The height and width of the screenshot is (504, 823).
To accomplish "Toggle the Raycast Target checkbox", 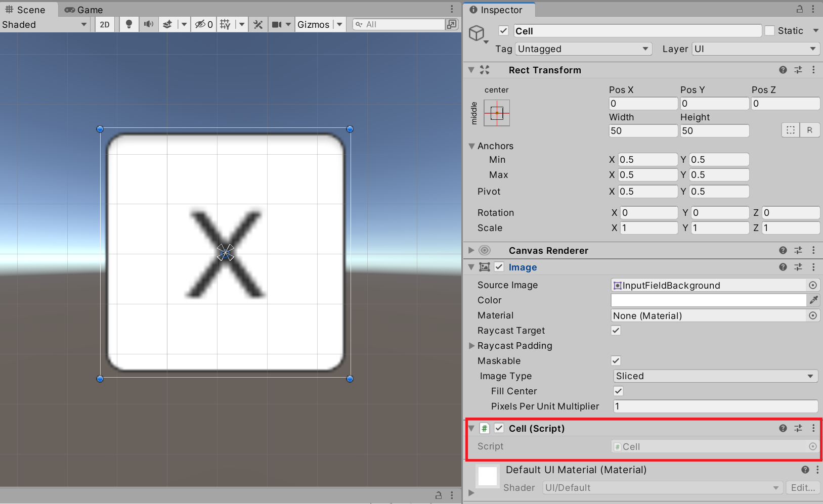I will coord(616,331).
